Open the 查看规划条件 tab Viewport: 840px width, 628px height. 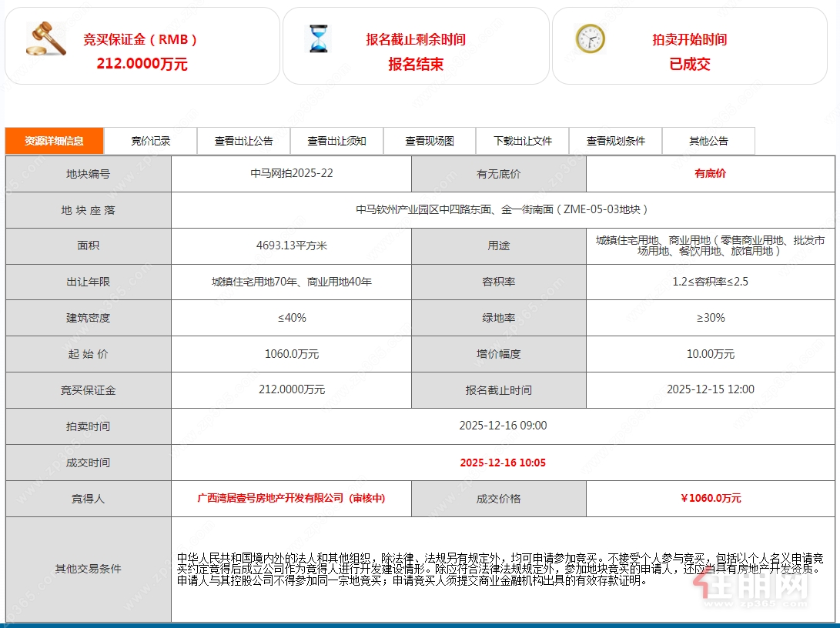[615, 141]
